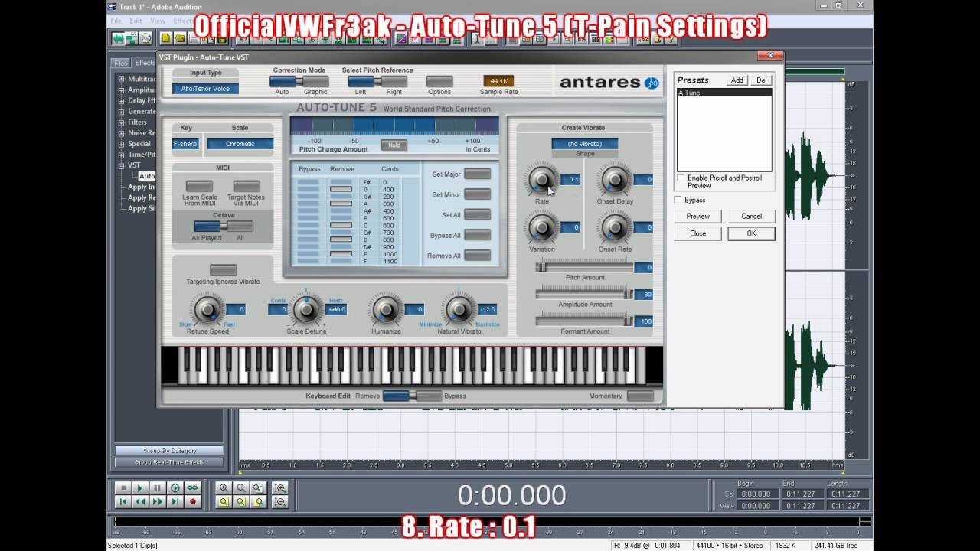Viewport: 980px width, 551px height.
Task: Open the Edit menu
Action: (x=136, y=21)
